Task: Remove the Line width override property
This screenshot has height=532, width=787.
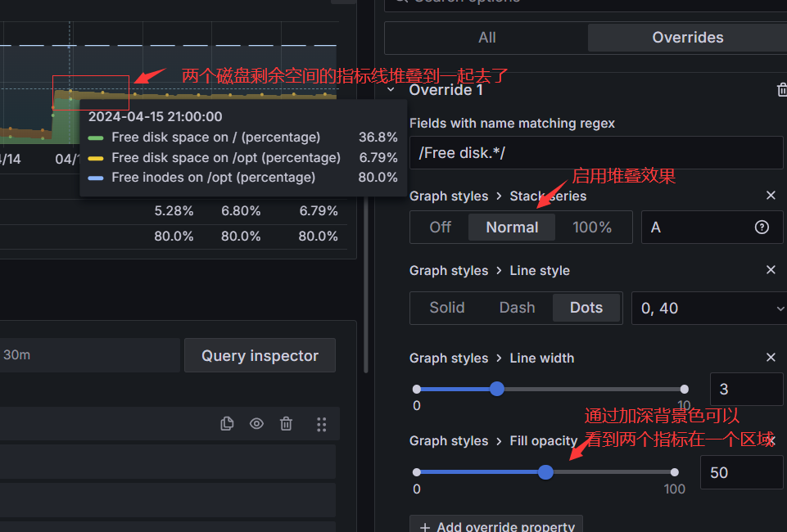Action: pyautogui.click(x=771, y=358)
